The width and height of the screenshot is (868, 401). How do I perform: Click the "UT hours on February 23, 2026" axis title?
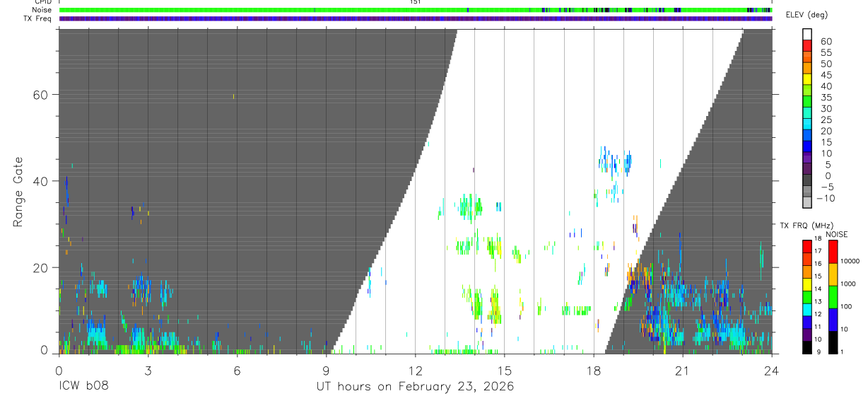[415, 387]
